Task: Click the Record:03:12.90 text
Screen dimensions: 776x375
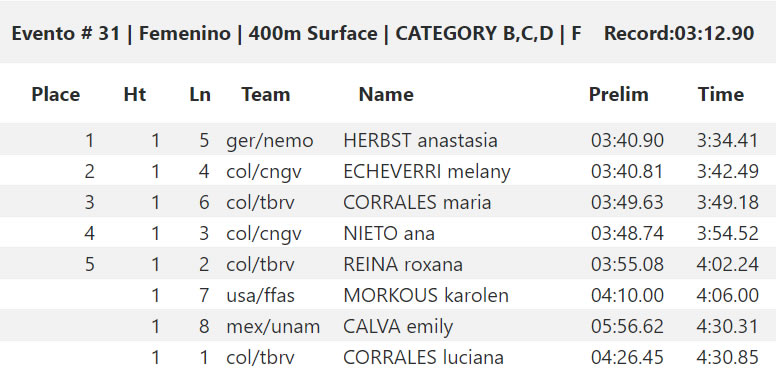Action: click(x=679, y=34)
